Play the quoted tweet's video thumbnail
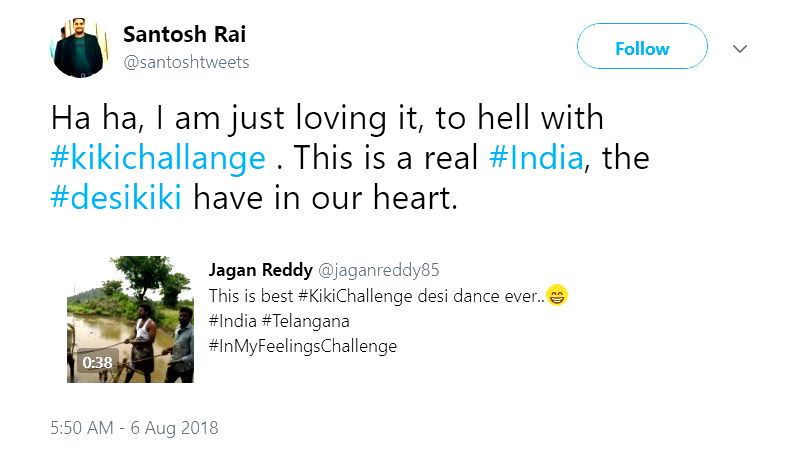Image resolution: width=800 pixels, height=453 pixels. (x=130, y=320)
